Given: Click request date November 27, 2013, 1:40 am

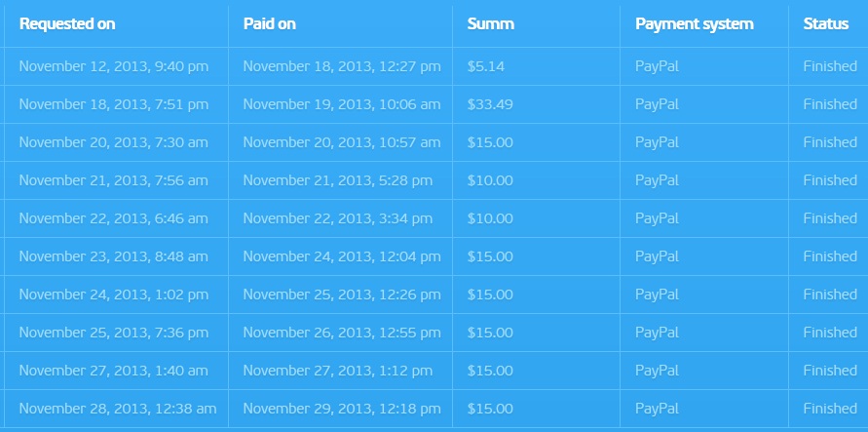Looking at the screenshot, I should coord(114,371).
